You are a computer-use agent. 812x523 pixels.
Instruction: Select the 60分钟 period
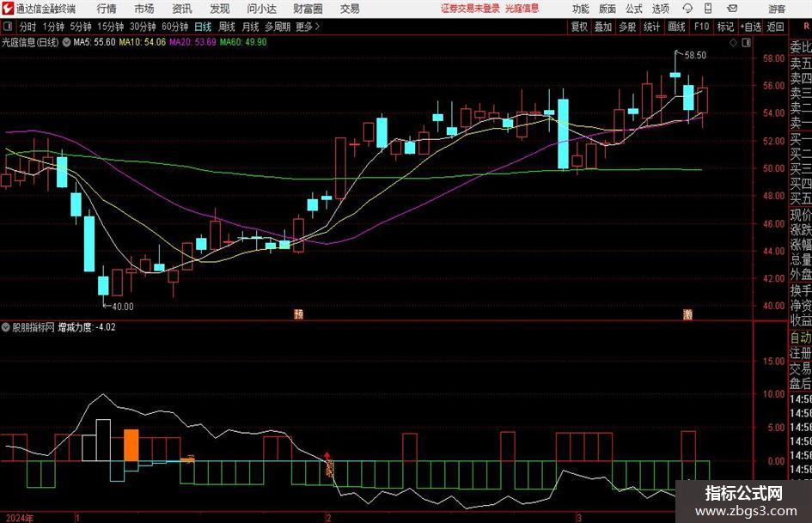click(175, 27)
